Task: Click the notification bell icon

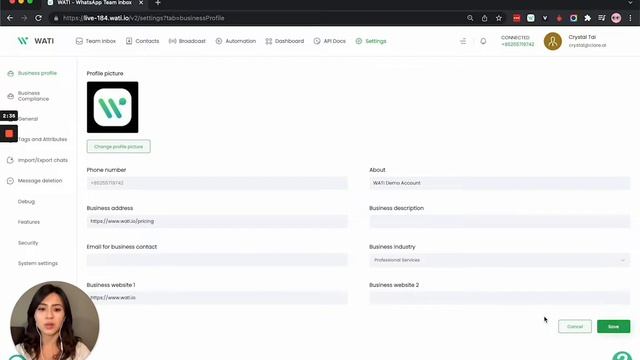Action: [483, 41]
